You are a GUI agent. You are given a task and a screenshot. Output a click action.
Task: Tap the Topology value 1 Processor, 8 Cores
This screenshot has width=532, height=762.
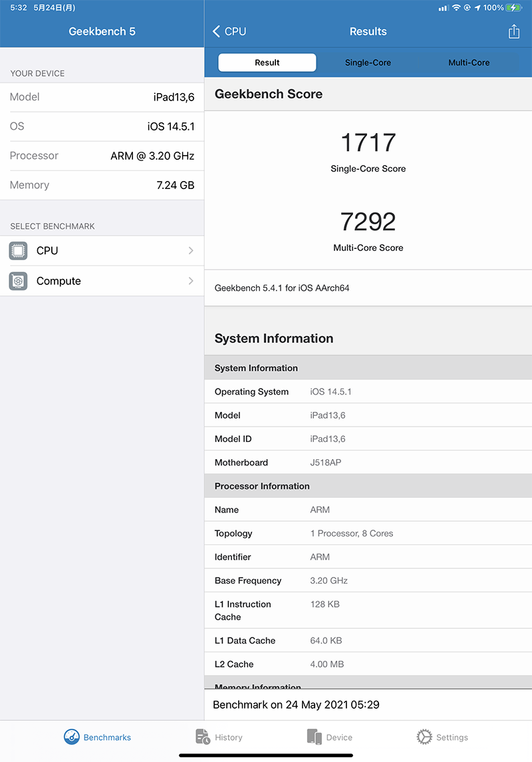click(352, 533)
